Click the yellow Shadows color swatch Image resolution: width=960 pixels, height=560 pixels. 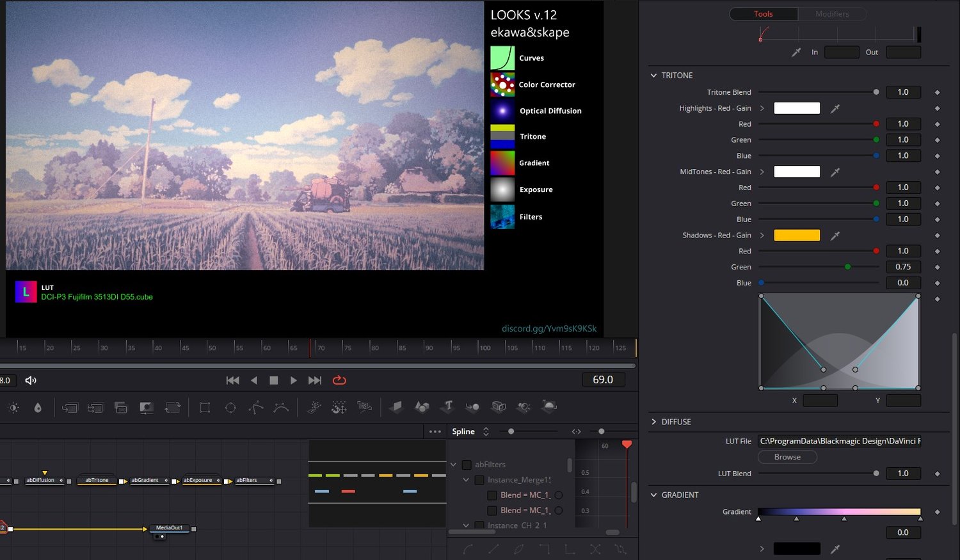pos(797,236)
